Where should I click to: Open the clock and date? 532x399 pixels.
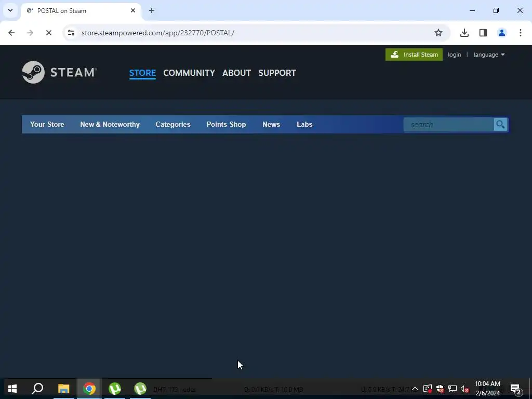click(487, 389)
